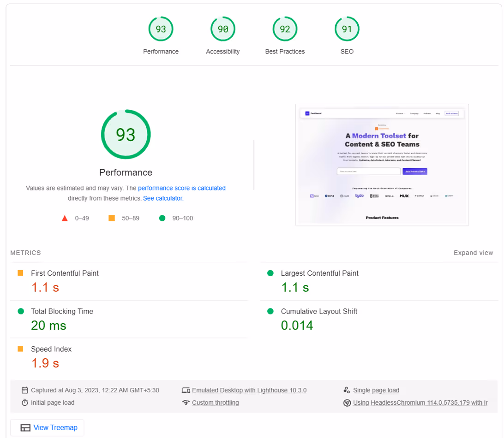504x438 pixels.
Task: Click the 50–89 legend range text
Action: point(131,218)
